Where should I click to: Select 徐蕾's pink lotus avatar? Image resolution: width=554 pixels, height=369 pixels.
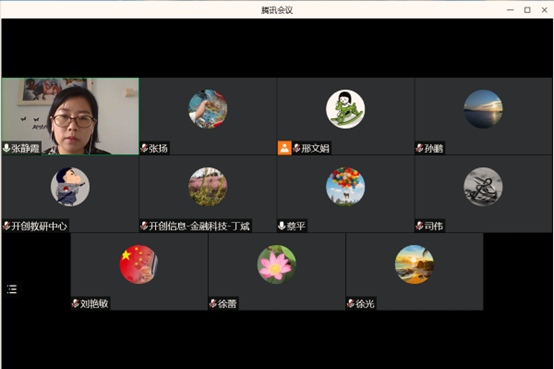coord(277,264)
